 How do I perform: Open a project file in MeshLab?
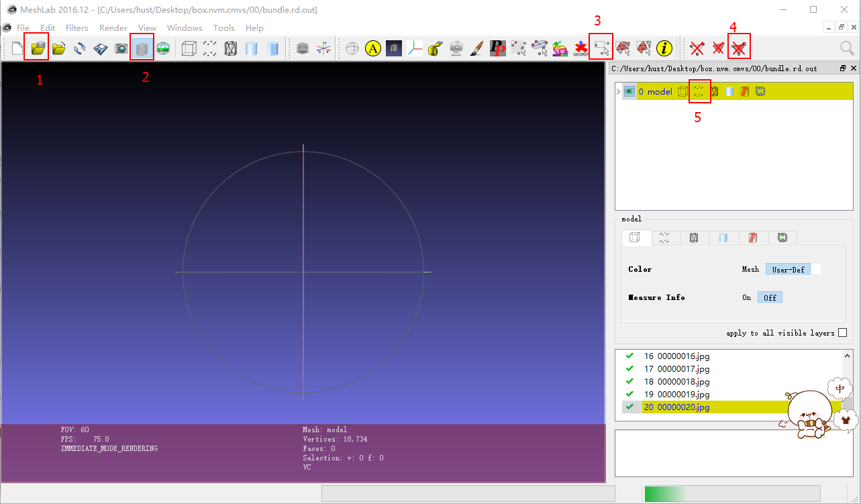point(37,48)
